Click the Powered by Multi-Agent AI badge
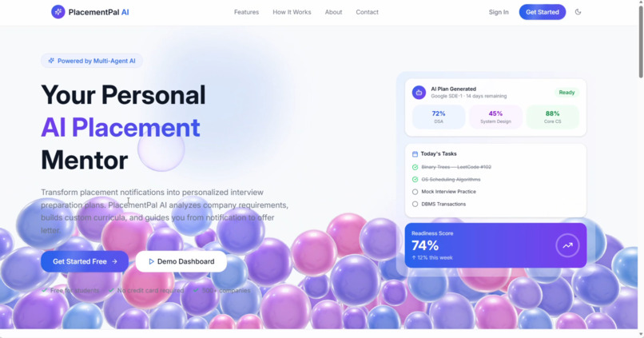 coord(92,61)
